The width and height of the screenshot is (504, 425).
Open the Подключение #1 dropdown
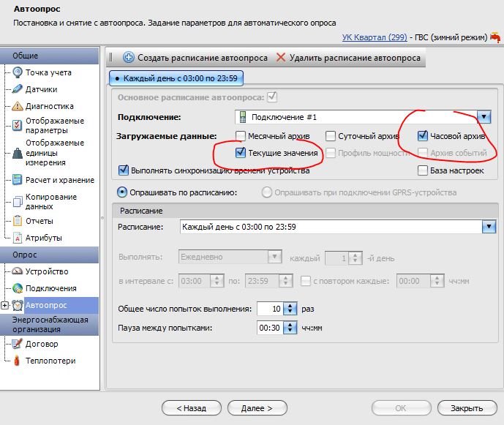pyautogui.click(x=483, y=117)
